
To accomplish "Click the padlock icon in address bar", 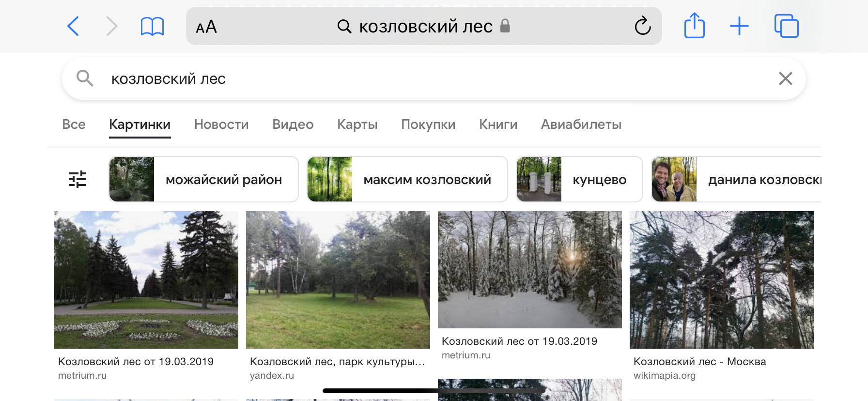I will coord(505,26).
